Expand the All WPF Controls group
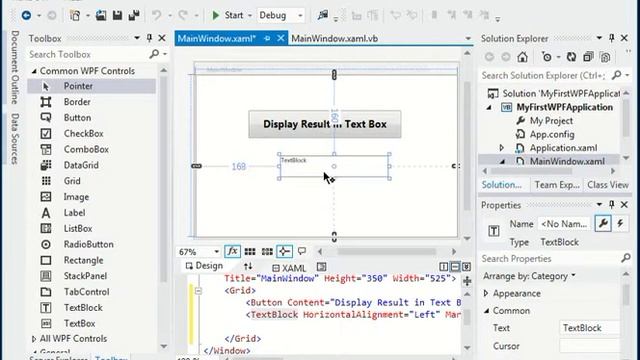The width and height of the screenshot is (640, 360). point(34,339)
